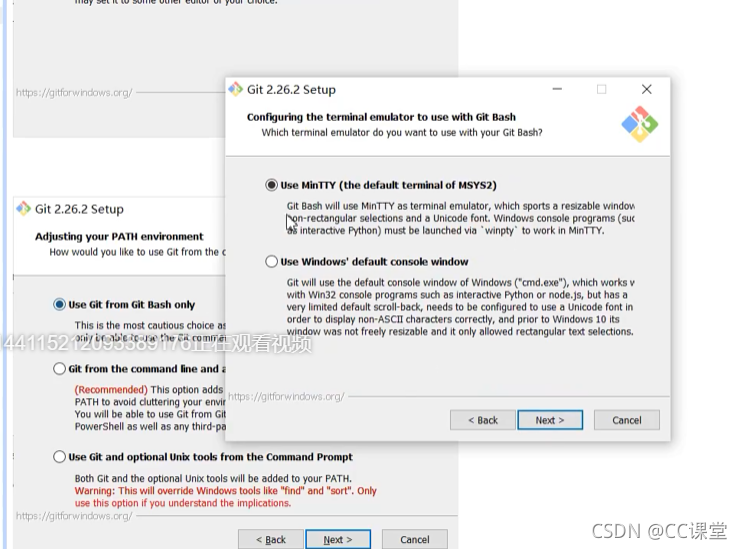Click "Configuring the terminal emulator" heading

(381, 117)
